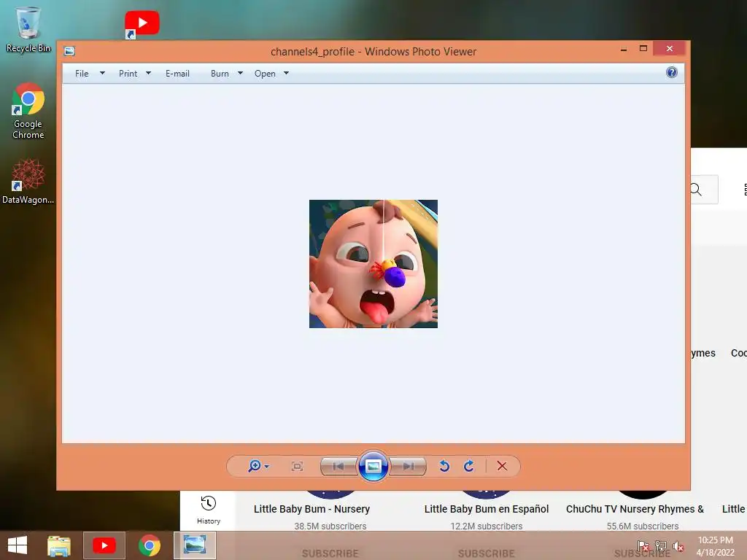Delete the photo with red X
Image resolution: width=747 pixels, height=560 pixels.
coord(502,466)
